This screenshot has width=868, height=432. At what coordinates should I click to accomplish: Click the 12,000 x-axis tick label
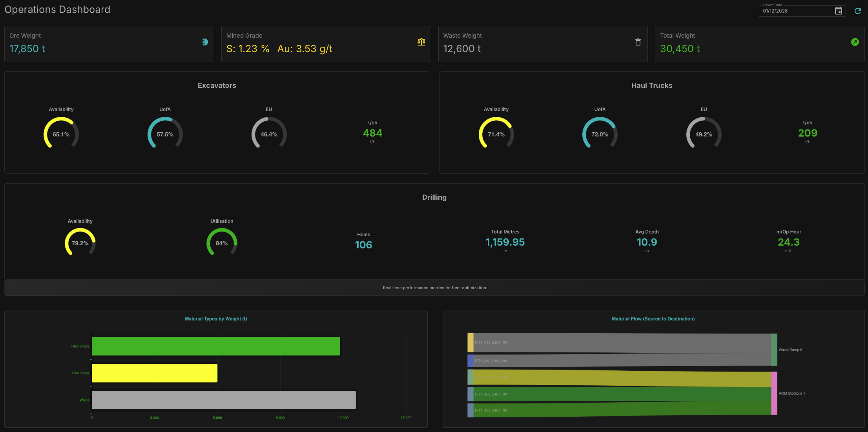click(x=343, y=418)
